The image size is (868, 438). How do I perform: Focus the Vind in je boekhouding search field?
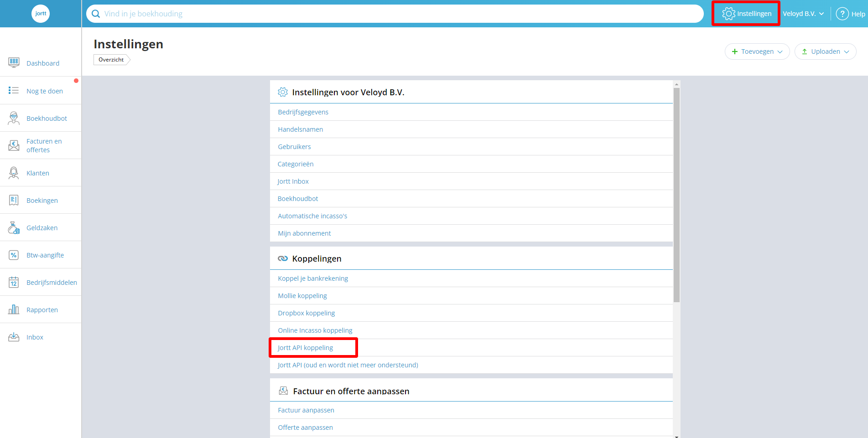tap(395, 14)
